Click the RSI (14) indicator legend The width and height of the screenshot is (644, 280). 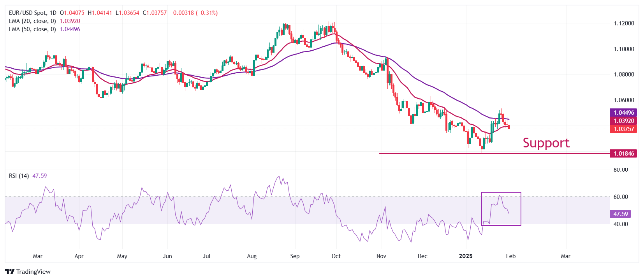click(19, 176)
